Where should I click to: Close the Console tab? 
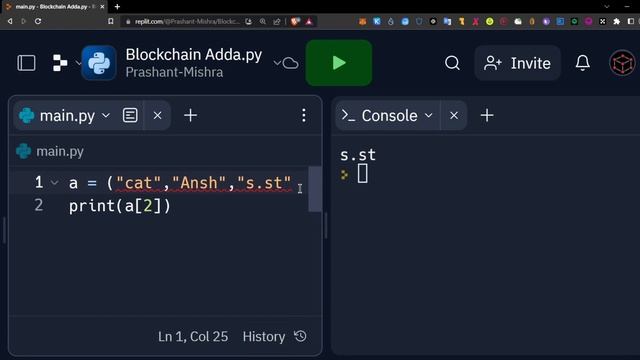tap(454, 116)
